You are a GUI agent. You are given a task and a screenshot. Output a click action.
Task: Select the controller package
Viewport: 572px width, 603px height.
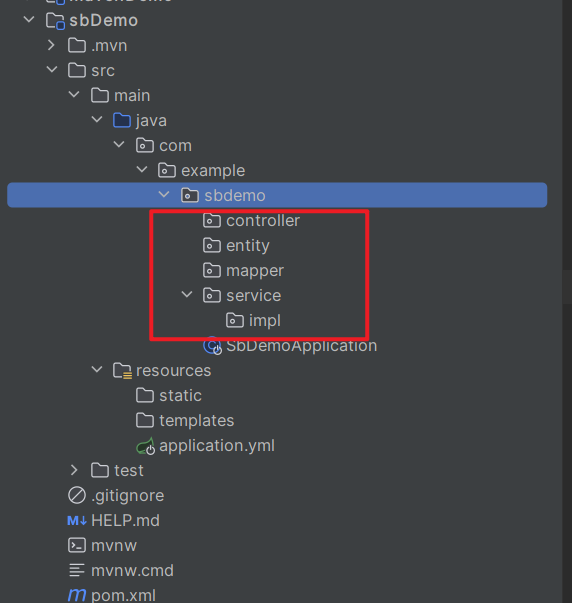[251, 221]
